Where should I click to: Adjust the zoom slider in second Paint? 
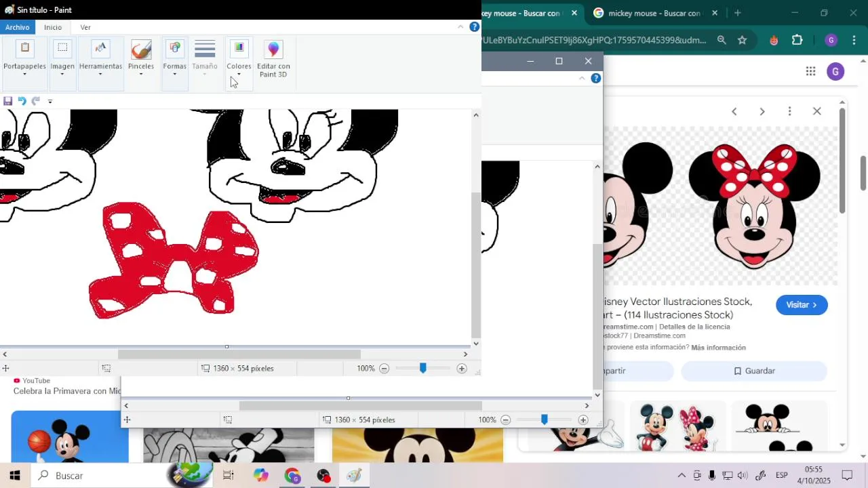coord(544,420)
